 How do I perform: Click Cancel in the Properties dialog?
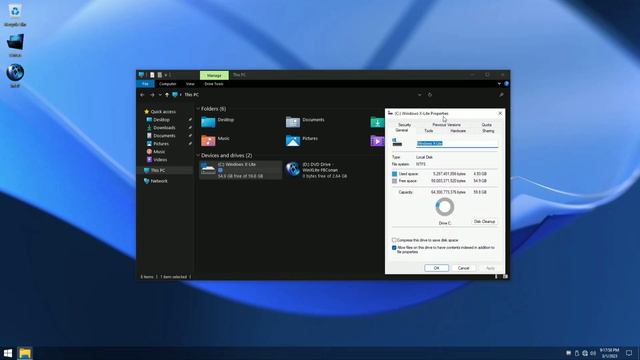[x=464, y=268]
